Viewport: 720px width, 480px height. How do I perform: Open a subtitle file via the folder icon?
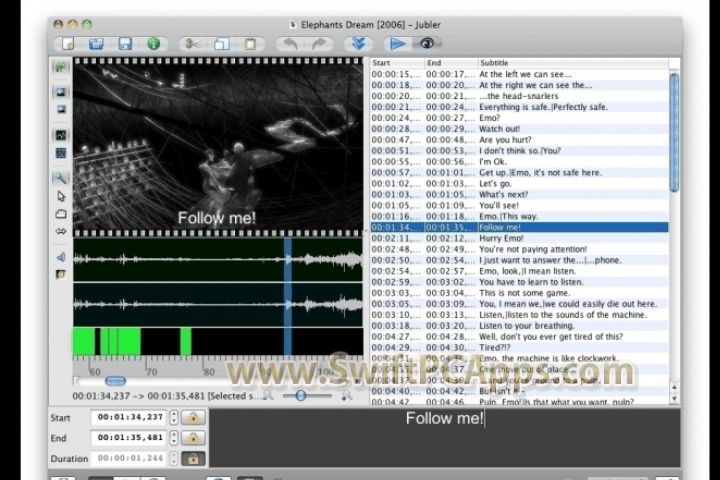pos(96,44)
